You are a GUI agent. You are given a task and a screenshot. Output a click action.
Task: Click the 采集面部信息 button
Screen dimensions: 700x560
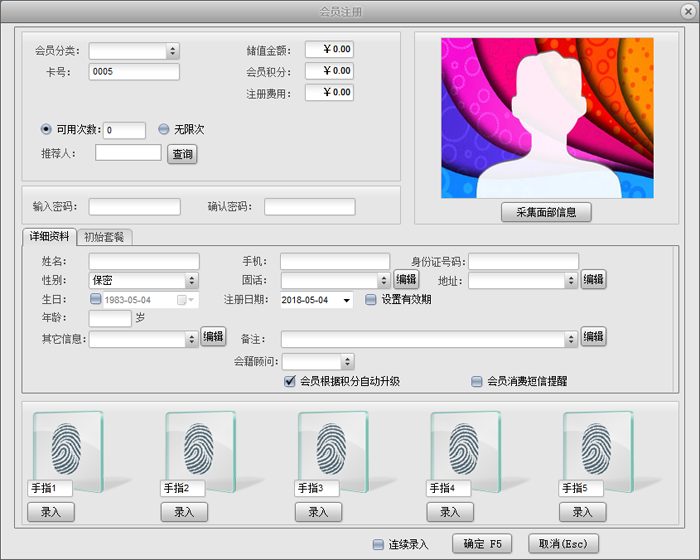point(546,212)
